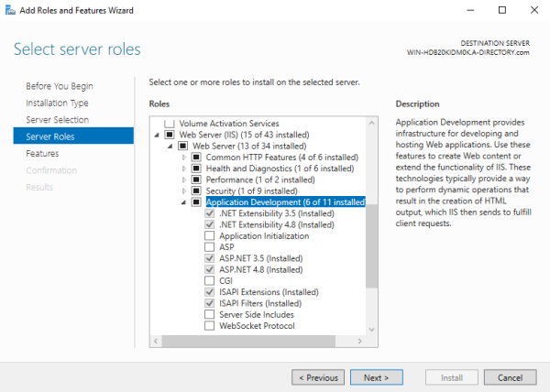Enable Server Side Includes checkbox

(x=211, y=315)
